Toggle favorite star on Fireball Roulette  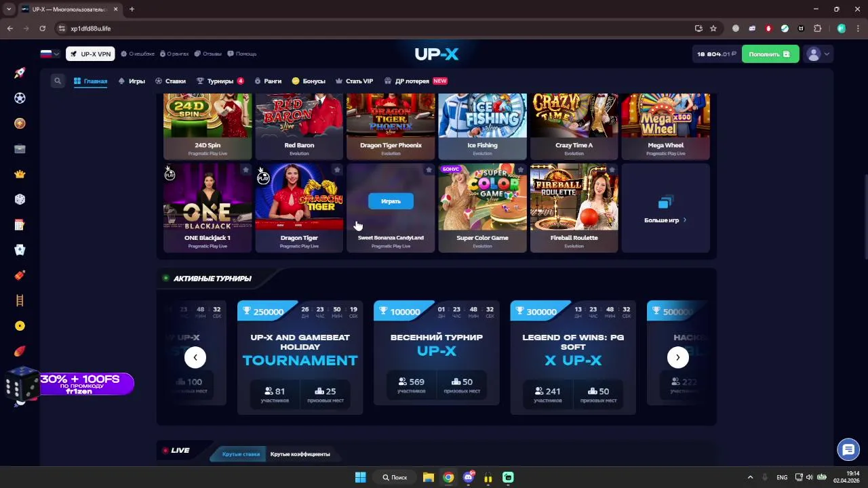coord(612,169)
